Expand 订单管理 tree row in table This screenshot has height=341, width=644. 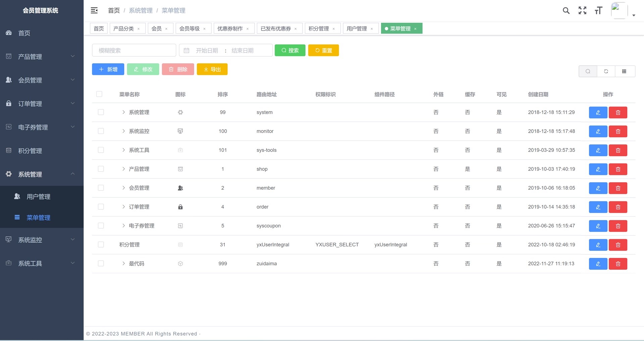[123, 207]
